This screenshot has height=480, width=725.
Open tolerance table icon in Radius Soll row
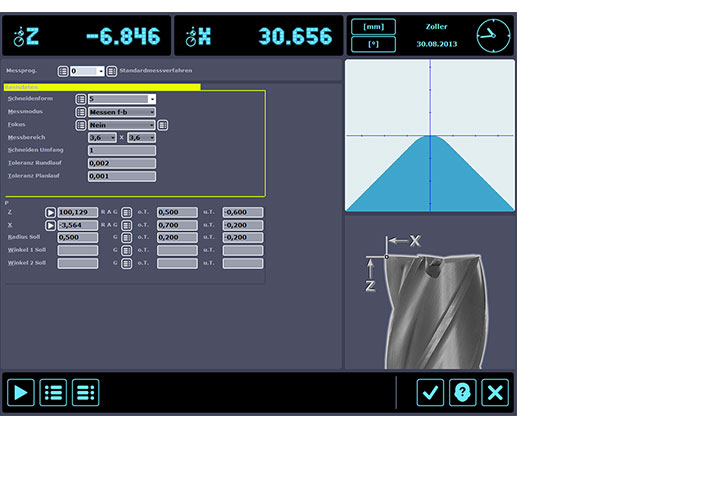click(127, 237)
